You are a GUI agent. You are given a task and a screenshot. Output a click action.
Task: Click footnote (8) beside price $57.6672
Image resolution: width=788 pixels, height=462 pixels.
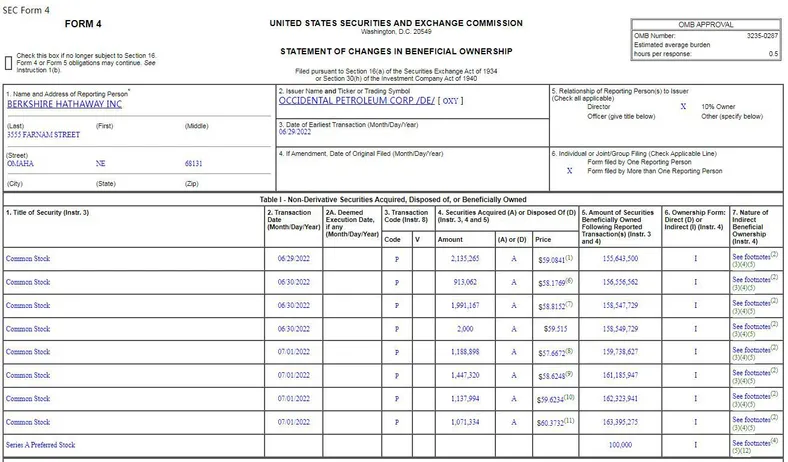pyautogui.click(x=569, y=350)
